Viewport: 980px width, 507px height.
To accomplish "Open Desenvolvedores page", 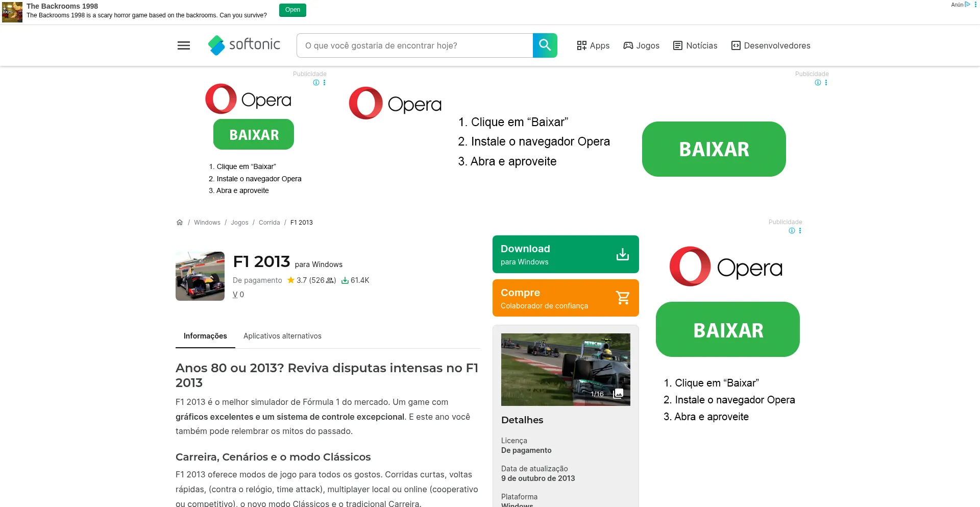I will pyautogui.click(x=771, y=45).
